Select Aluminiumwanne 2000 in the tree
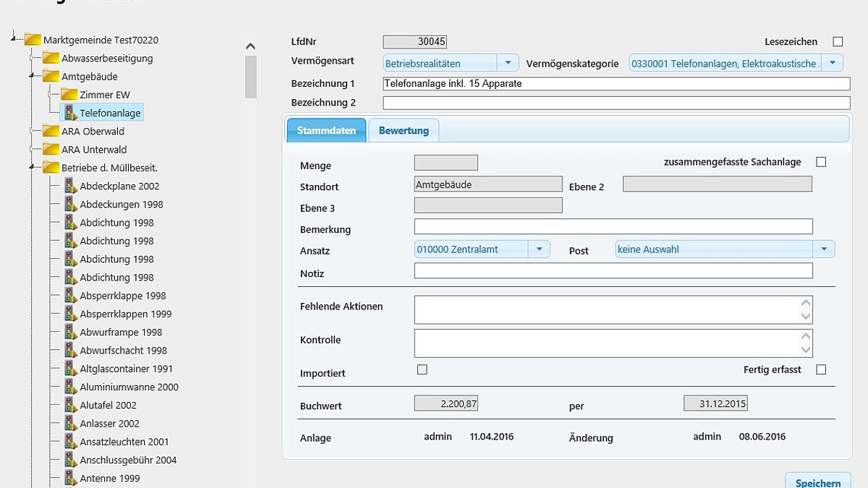Viewport: 868px width, 488px height. tap(129, 387)
